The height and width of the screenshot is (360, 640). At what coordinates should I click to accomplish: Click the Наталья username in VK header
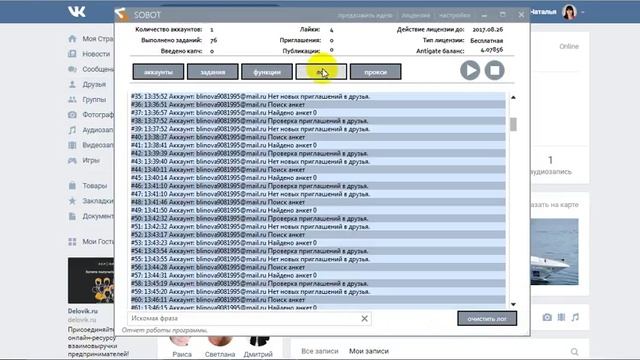543,12
